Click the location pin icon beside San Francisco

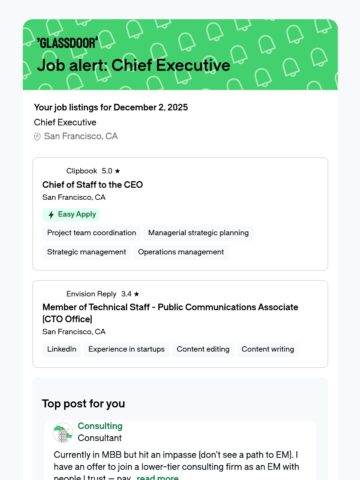click(x=37, y=137)
